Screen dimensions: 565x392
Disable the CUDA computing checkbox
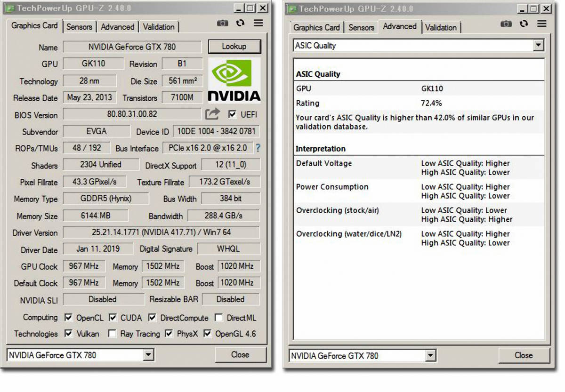(x=113, y=318)
